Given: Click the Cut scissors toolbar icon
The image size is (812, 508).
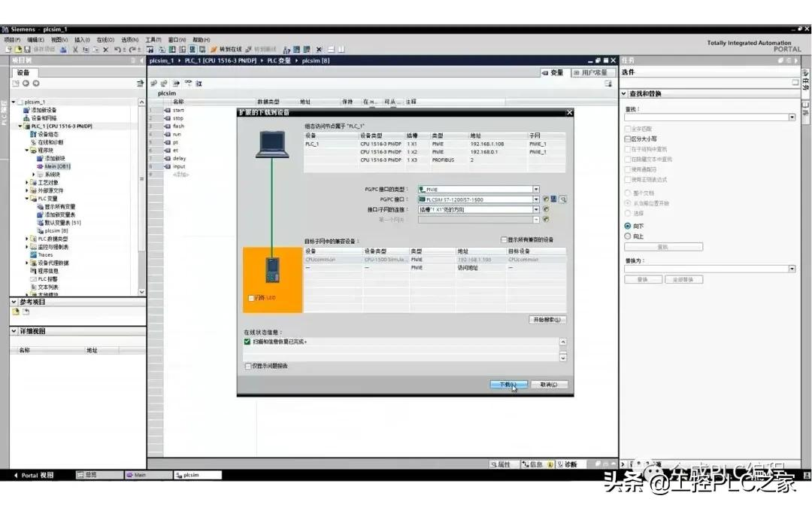Looking at the screenshot, I should coord(75,50).
